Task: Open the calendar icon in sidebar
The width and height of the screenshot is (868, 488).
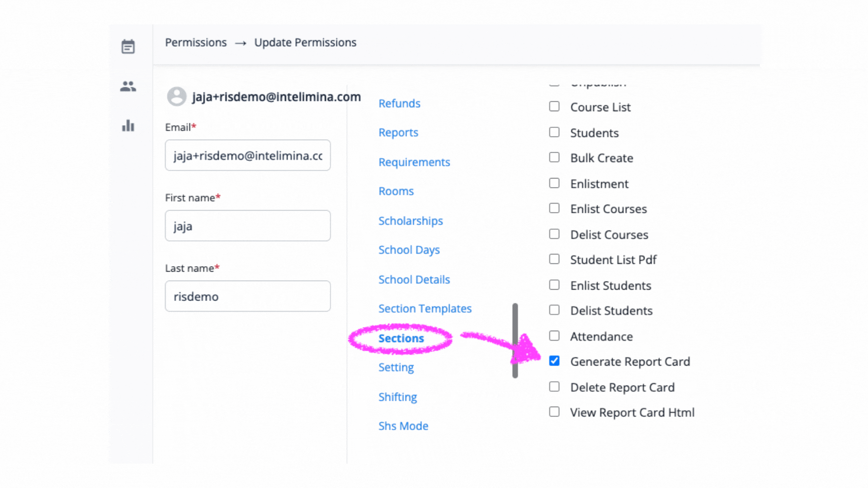Action: pos(128,47)
